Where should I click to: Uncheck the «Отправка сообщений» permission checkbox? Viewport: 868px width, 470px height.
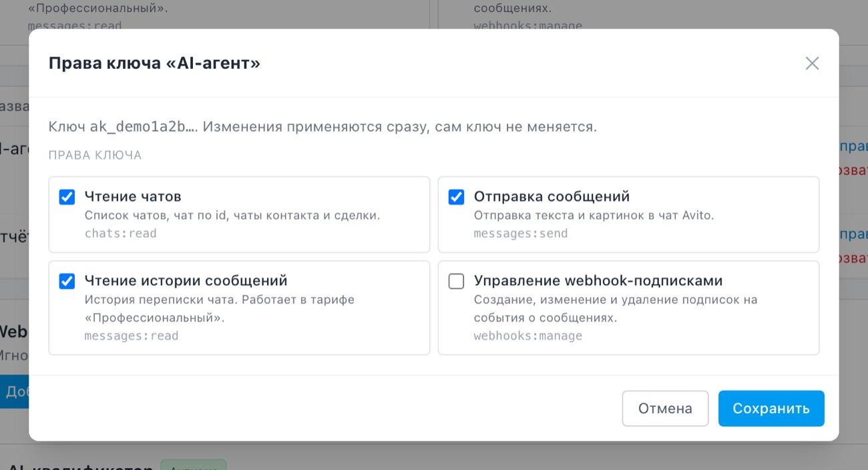point(456,197)
